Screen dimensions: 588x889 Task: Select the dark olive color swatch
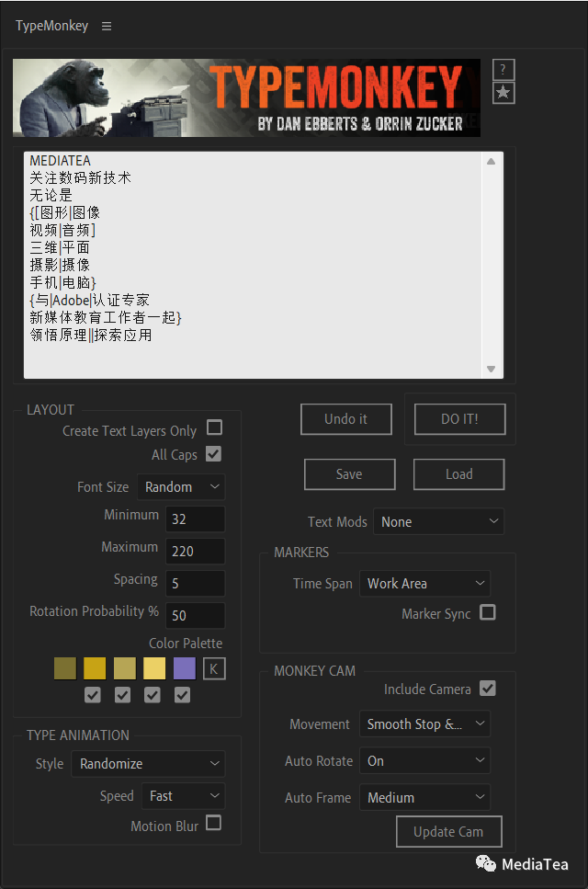65,668
